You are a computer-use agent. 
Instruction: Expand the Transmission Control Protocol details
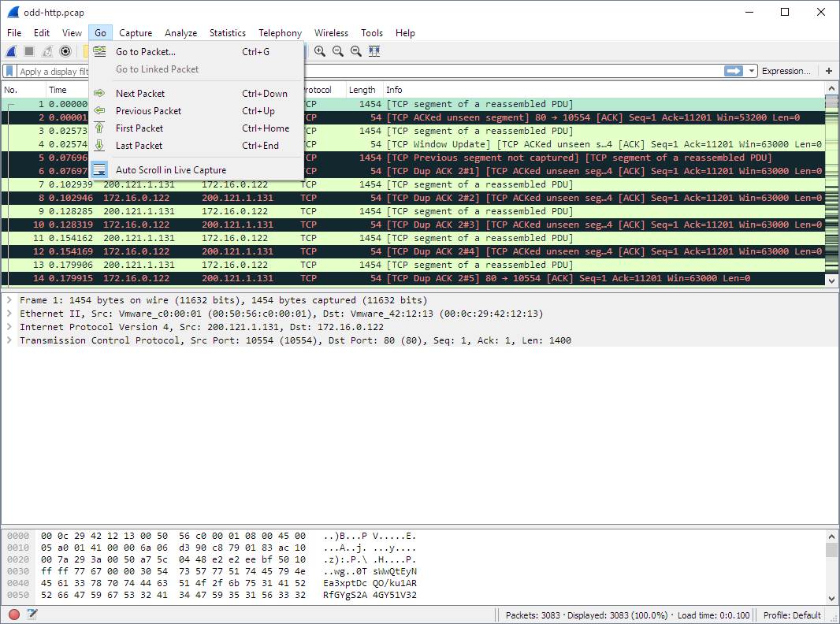8,340
